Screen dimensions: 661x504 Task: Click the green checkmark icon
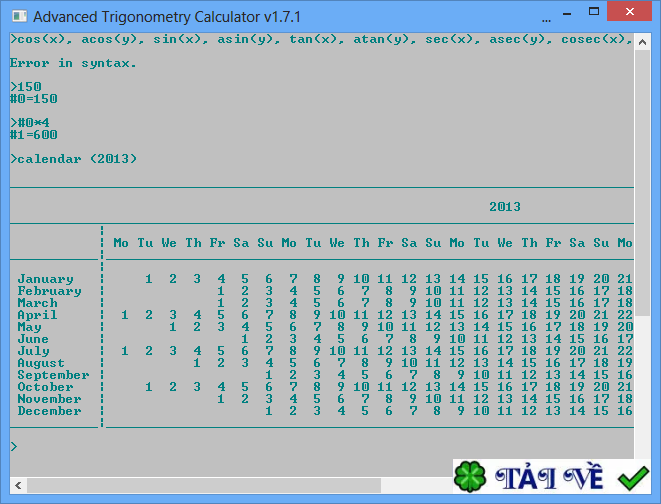(632, 478)
